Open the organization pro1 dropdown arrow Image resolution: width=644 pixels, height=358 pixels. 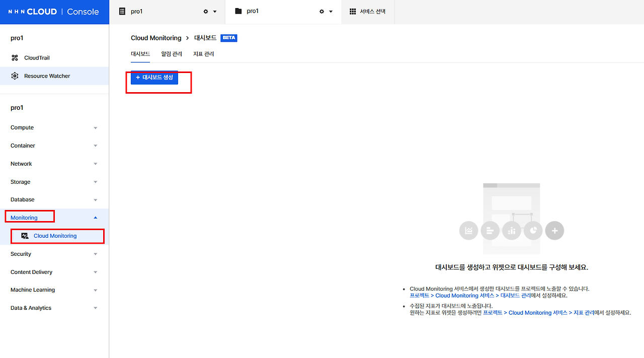click(215, 12)
